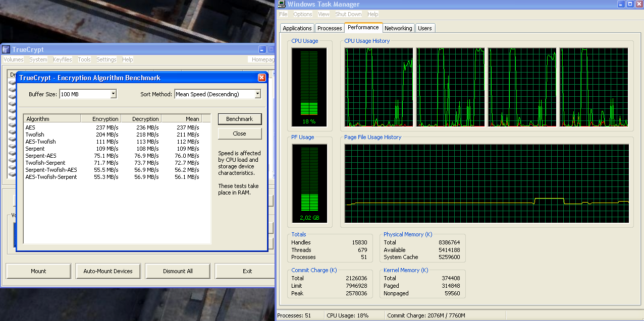Click the CPU Usage gauge showing 18 %

tap(309, 87)
